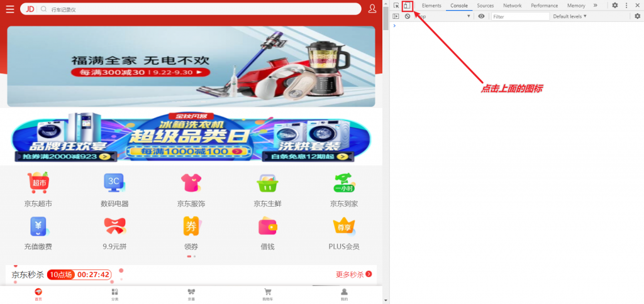The width and height of the screenshot is (644, 304).
Task: Go to 京喜 bottom nav
Action: 191,295
